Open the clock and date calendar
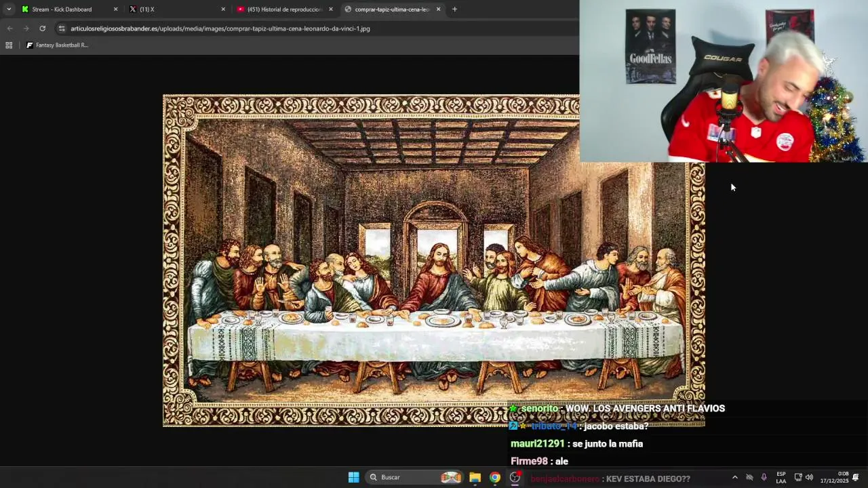The image size is (868, 488). (834, 477)
